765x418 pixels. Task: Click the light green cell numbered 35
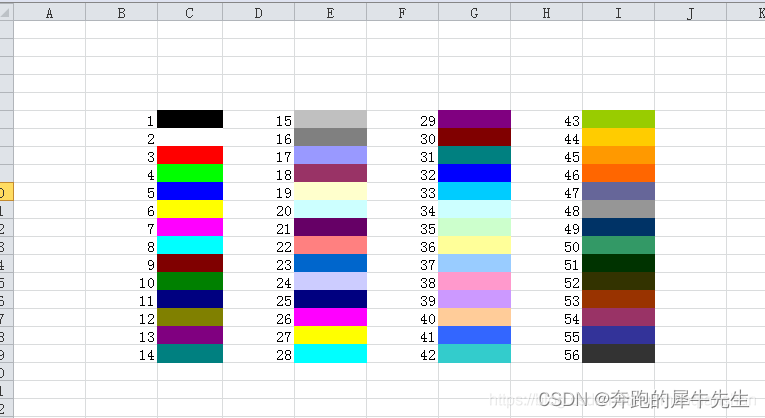[474, 227]
